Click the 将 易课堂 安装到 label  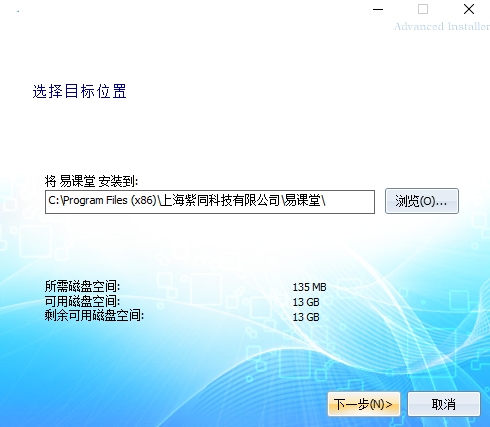click(91, 181)
